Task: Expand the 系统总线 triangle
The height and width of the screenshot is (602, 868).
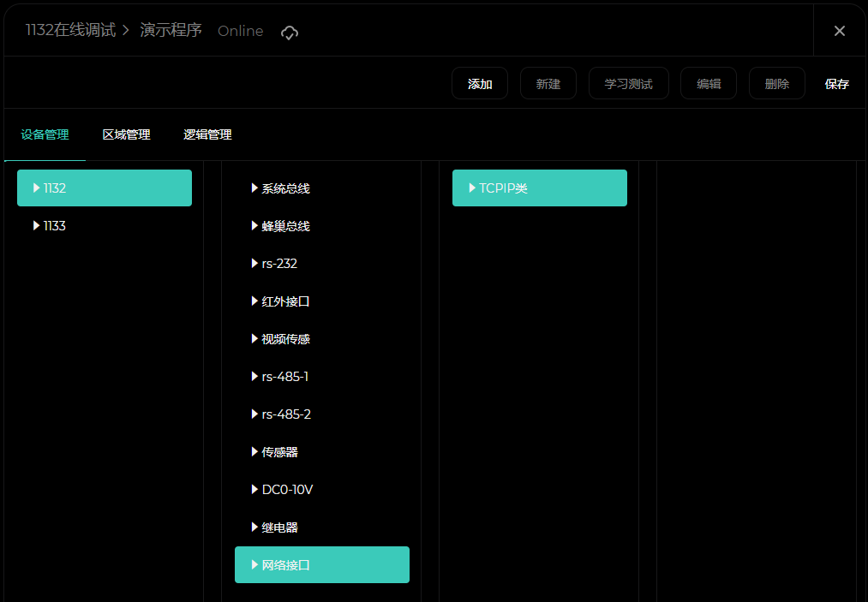Action: click(x=254, y=188)
